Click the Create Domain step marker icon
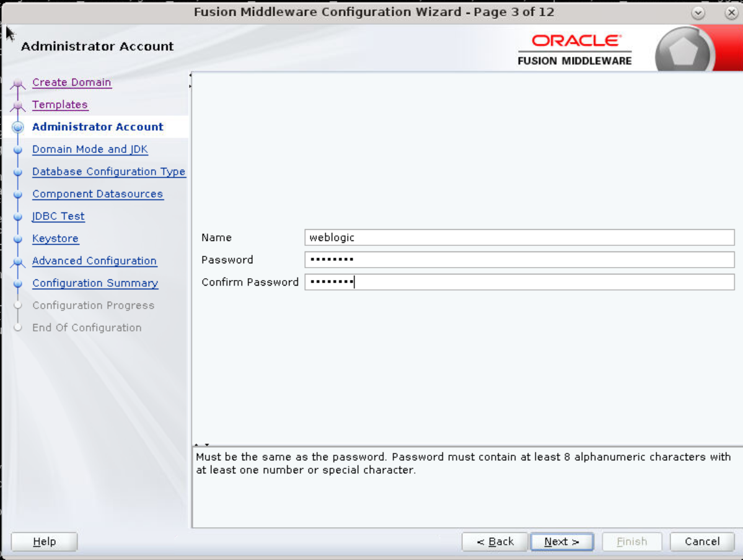 (x=18, y=84)
